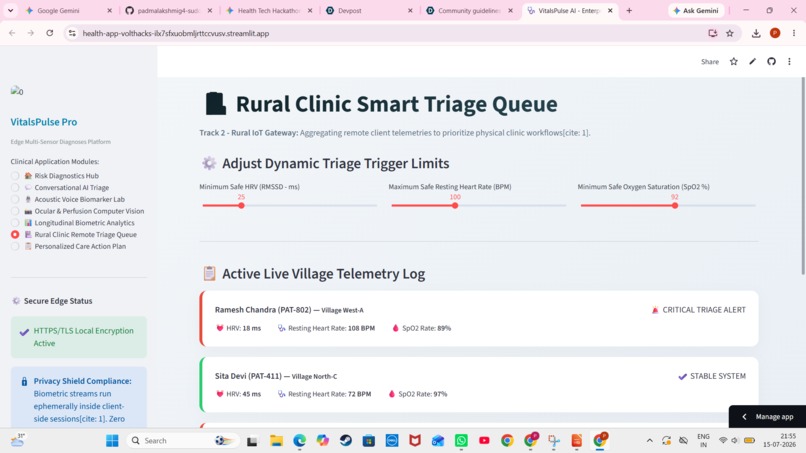This screenshot has width=806, height=453.
Task: Open Microsoft Edge from the taskbar
Action: click(300, 441)
